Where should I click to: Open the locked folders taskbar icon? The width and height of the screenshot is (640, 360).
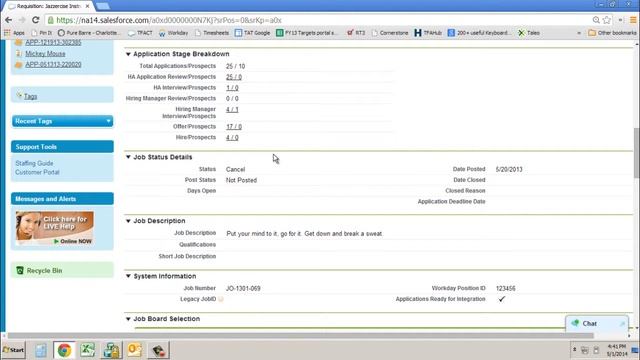111,350
